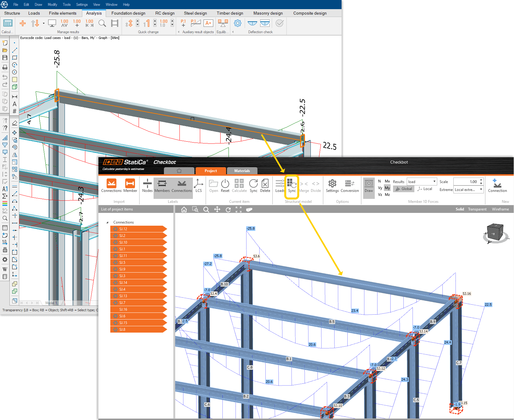Click the A= result label icon
The height and width of the screenshot is (420, 514).
click(208, 23)
